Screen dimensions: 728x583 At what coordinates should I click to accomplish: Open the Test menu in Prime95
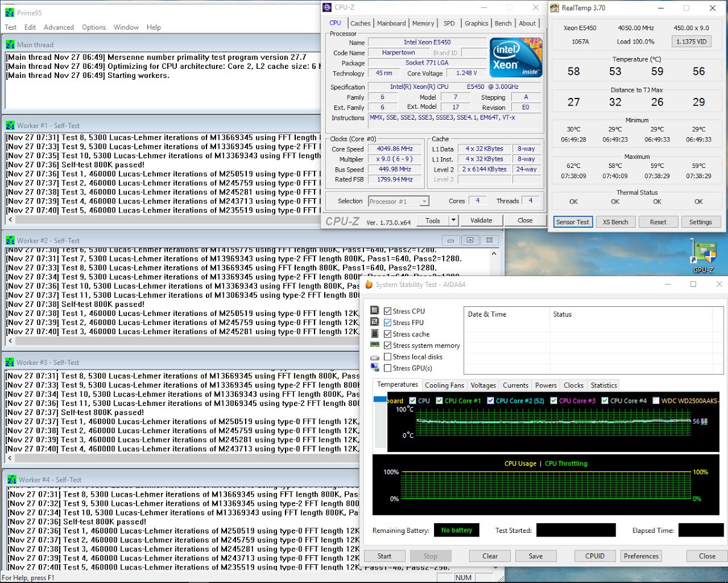pyautogui.click(x=11, y=27)
